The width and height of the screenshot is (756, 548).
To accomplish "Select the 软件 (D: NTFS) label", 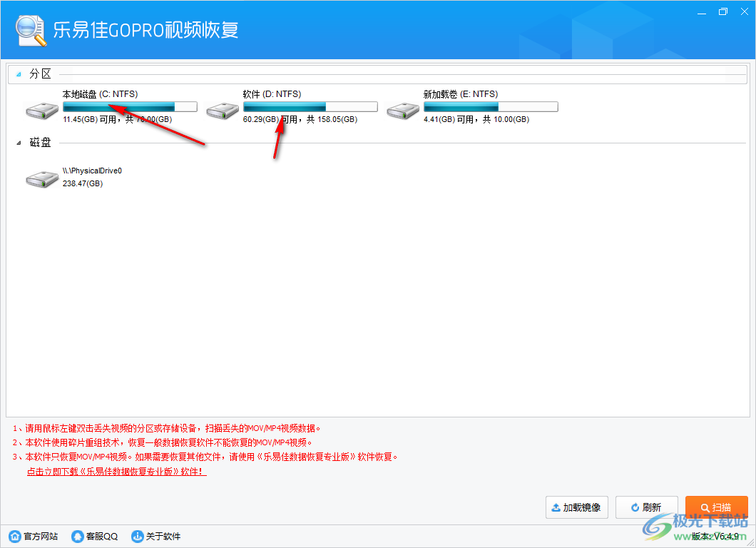I will coord(272,94).
